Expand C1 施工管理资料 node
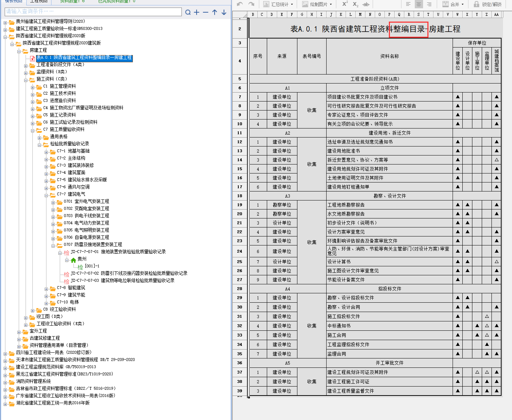This screenshot has width=512, height=420. [32, 87]
